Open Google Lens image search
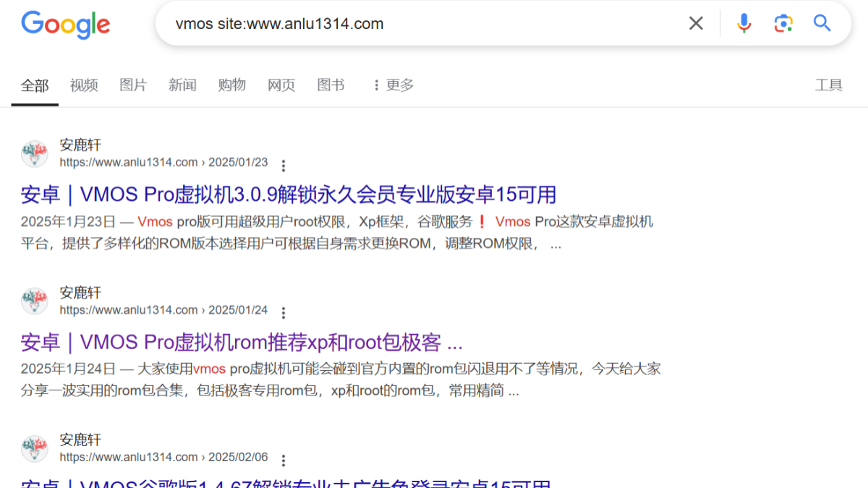Image resolution: width=868 pixels, height=488 pixels. tap(783, 24)
